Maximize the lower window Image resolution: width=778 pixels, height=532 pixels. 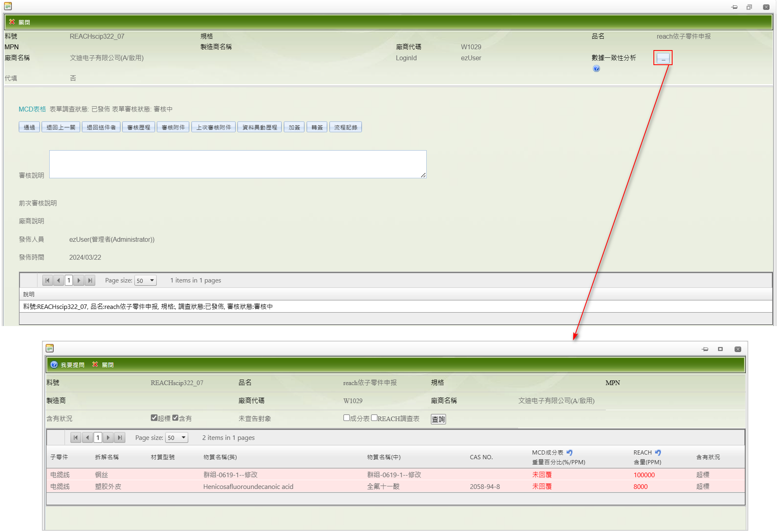click(720, 349)
